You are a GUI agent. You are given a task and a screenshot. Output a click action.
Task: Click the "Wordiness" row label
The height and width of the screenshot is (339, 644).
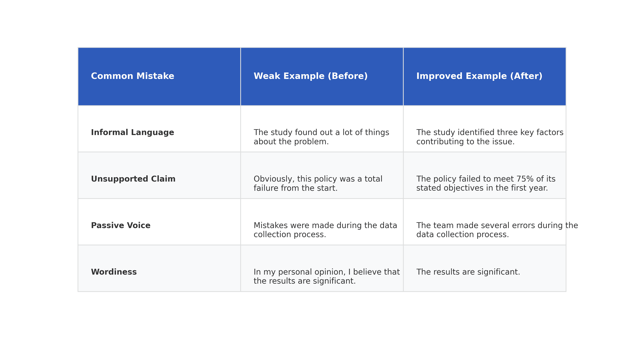point(114,272)
